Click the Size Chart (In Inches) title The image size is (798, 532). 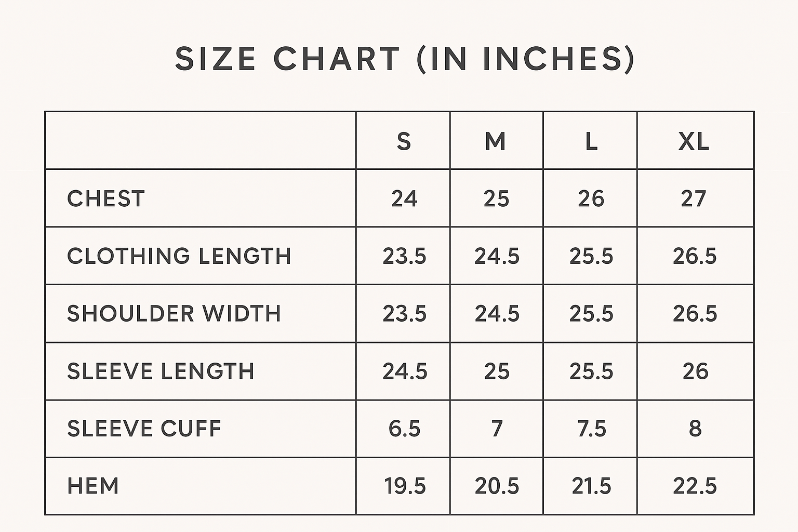click(405, 59)
